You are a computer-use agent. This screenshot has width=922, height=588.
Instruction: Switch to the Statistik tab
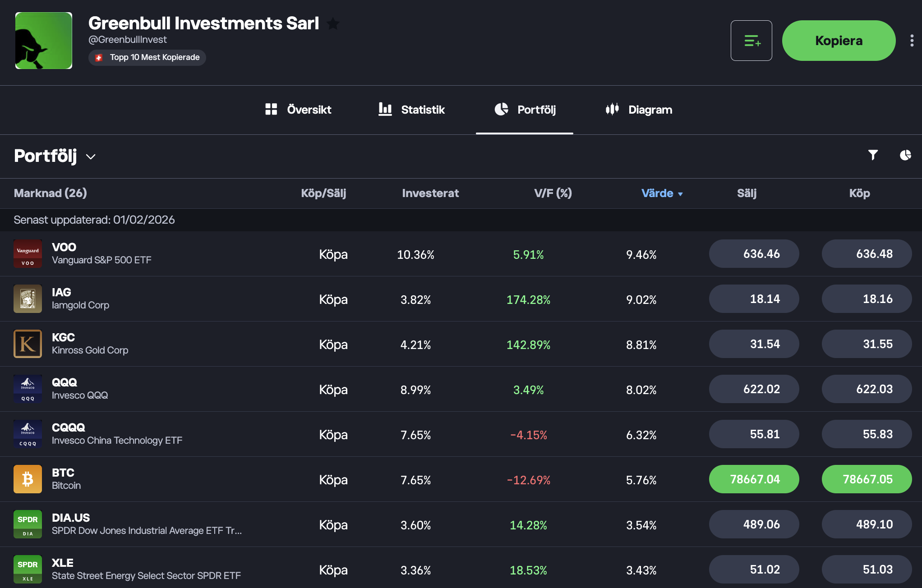pyautogui.click(x=411, y=110)
